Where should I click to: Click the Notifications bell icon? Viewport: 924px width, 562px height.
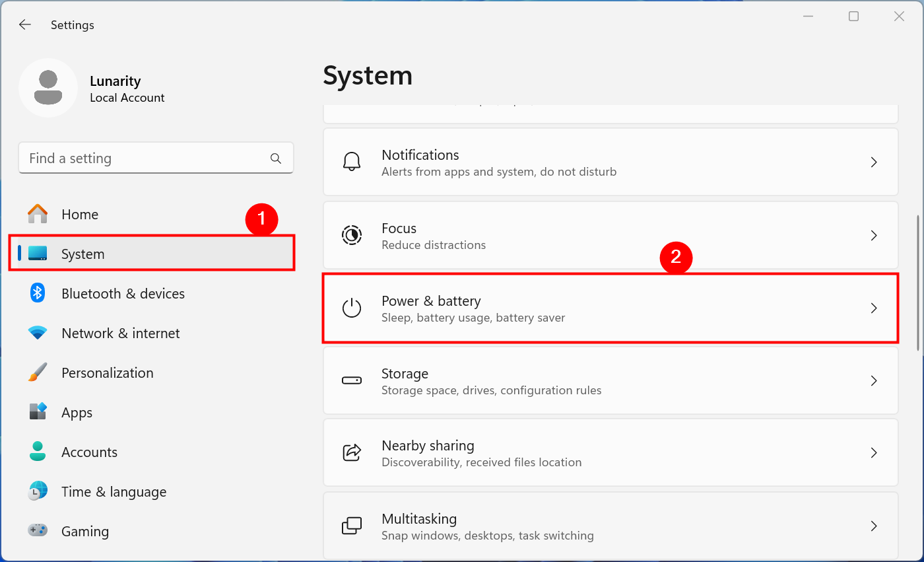pyautogui.click(x=352, y=162)
